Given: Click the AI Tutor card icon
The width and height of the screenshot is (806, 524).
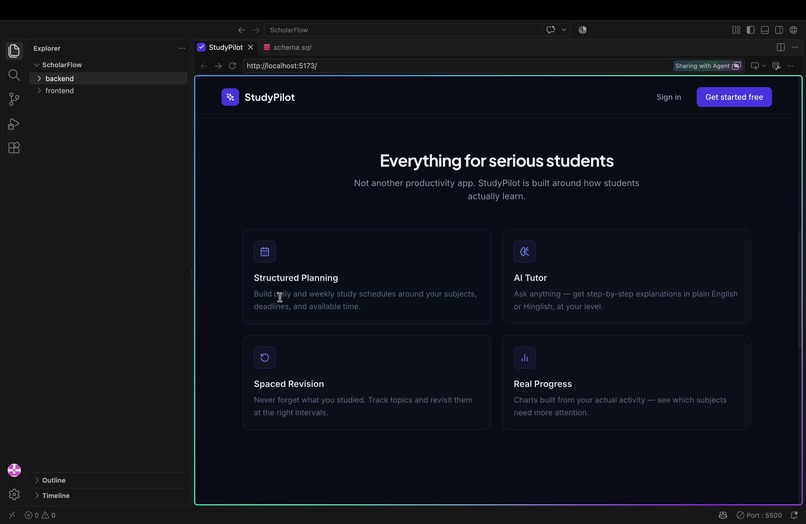Looking at the screenshot, I should coord(524,251).
